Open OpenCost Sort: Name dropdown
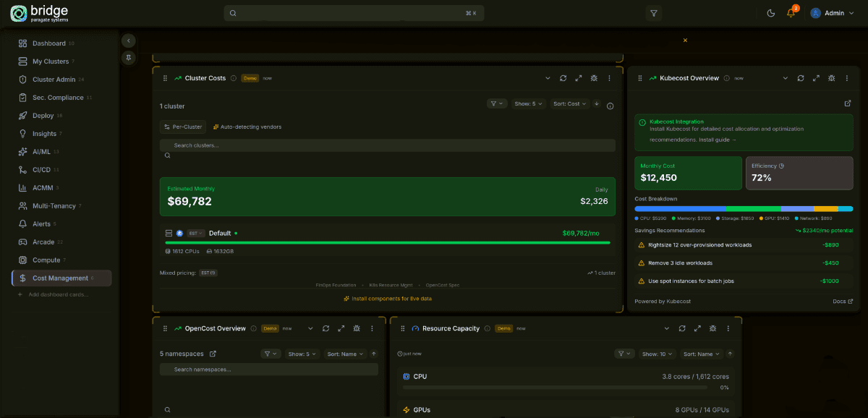868x418 pixels. (x=344, y=354)
